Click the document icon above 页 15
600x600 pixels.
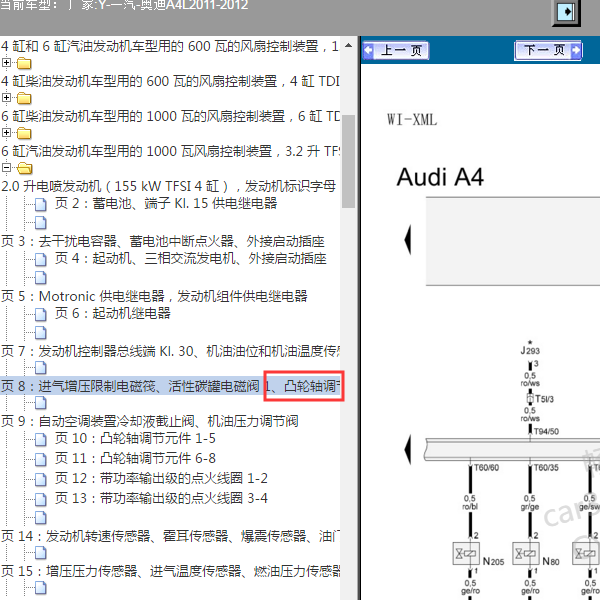pyautogui.click(x=41, y=553)
